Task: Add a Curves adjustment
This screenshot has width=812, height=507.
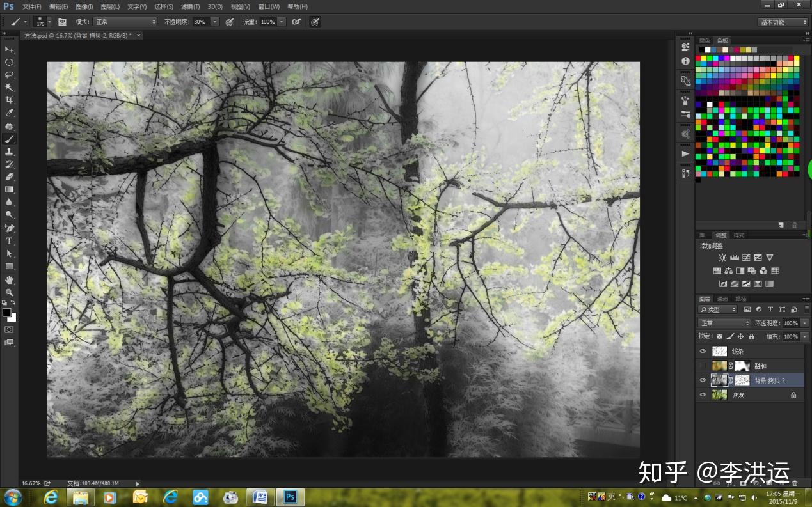Action: click(746, 258)
